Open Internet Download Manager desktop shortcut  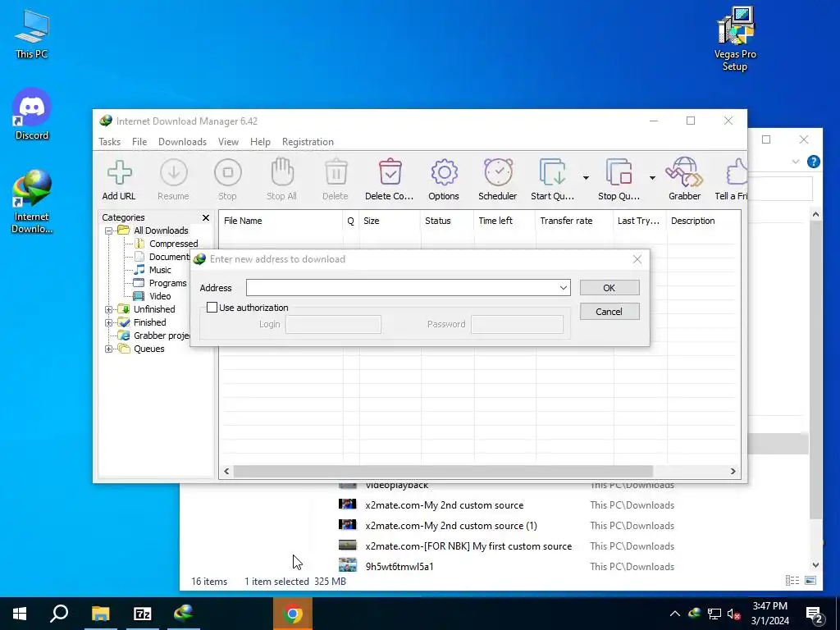pos(32,202)
